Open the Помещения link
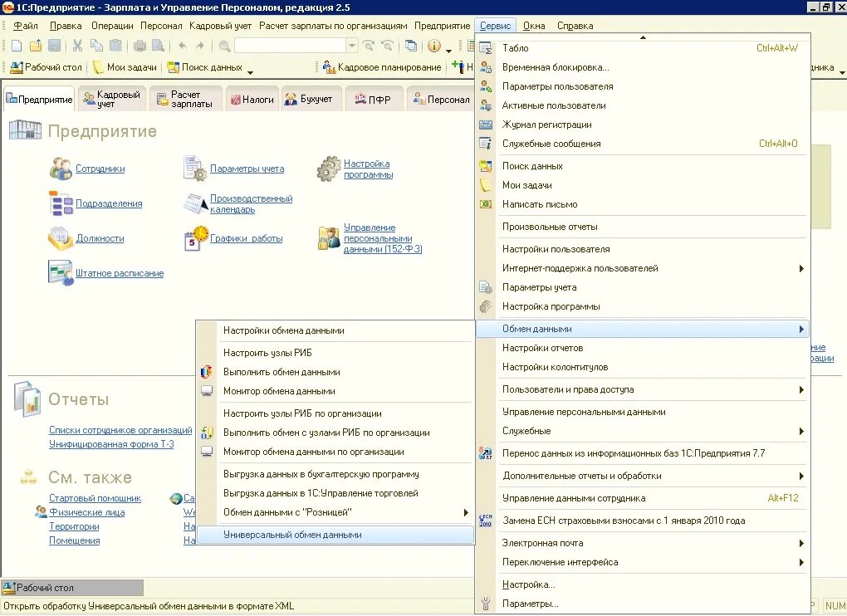The height and width of the screenshot is (616, 847). [x=75, y=540]
